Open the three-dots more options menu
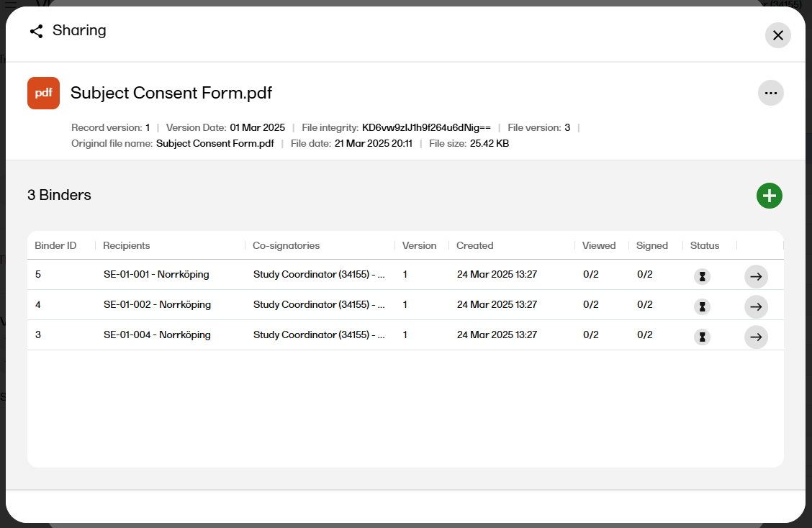The width and height of the screenshot is (812, 528). coord(770,93)
